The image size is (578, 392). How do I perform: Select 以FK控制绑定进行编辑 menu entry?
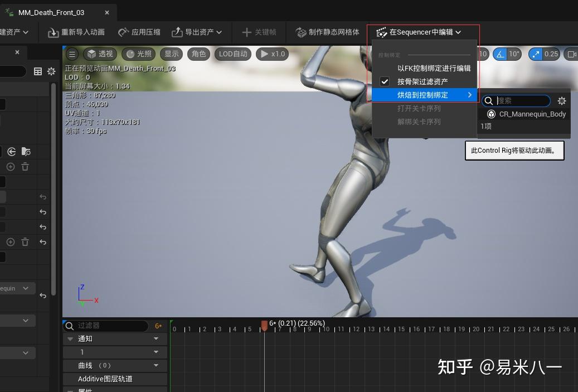(434, 67)
